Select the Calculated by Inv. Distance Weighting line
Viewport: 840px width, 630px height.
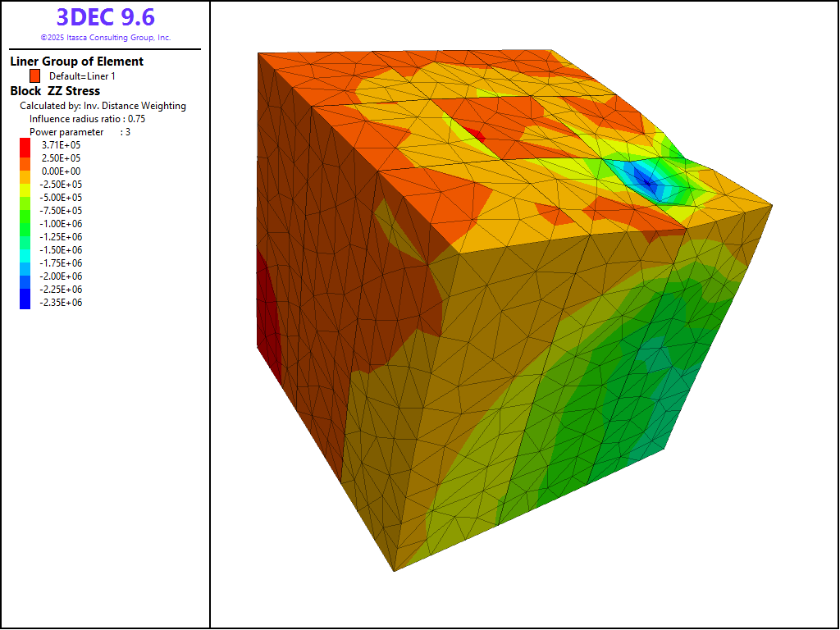[x=103, y=106]
